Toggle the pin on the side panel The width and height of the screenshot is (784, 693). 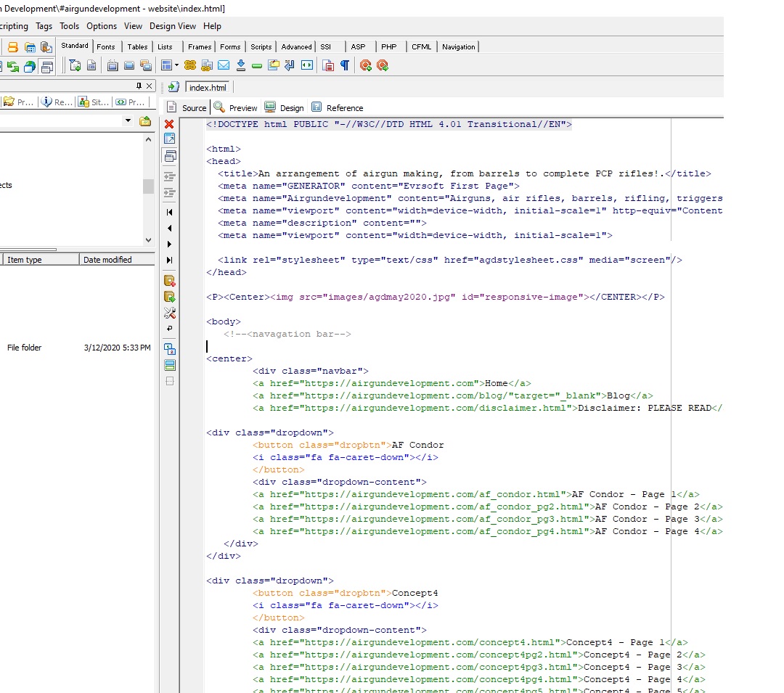point(139,86)
